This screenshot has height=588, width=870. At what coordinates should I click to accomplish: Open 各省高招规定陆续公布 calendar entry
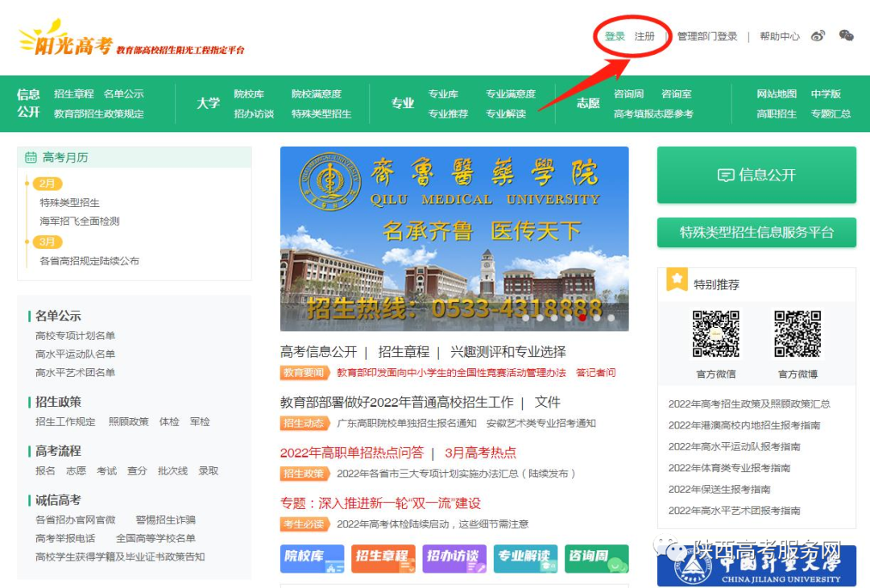pos(89,261)
